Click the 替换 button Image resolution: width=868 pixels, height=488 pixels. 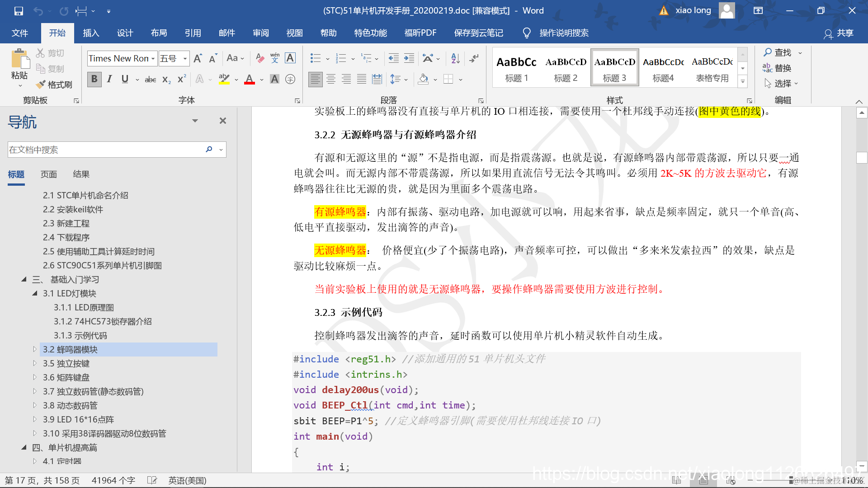778,68
